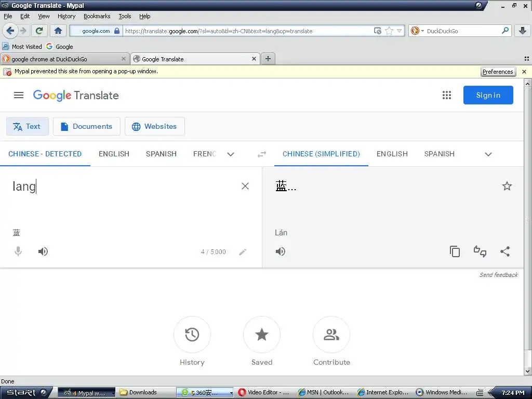Open the downloads arrow button
Screen dimensions: 532x399
pos(523,31)
